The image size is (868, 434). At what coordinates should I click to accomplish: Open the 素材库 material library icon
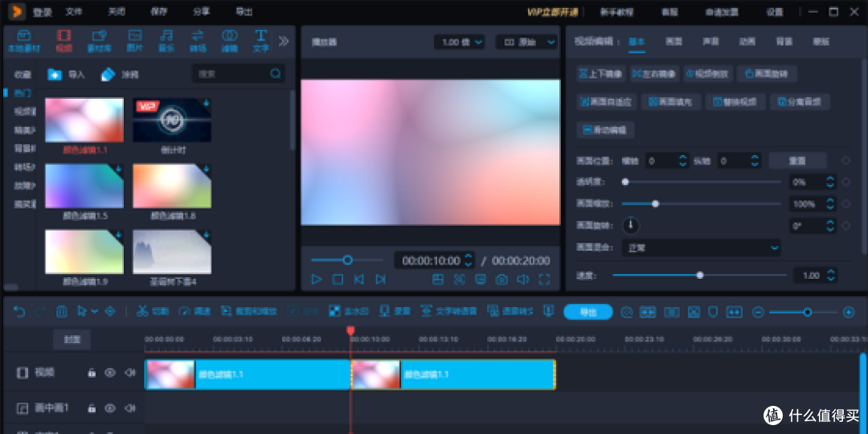[99, 41]
